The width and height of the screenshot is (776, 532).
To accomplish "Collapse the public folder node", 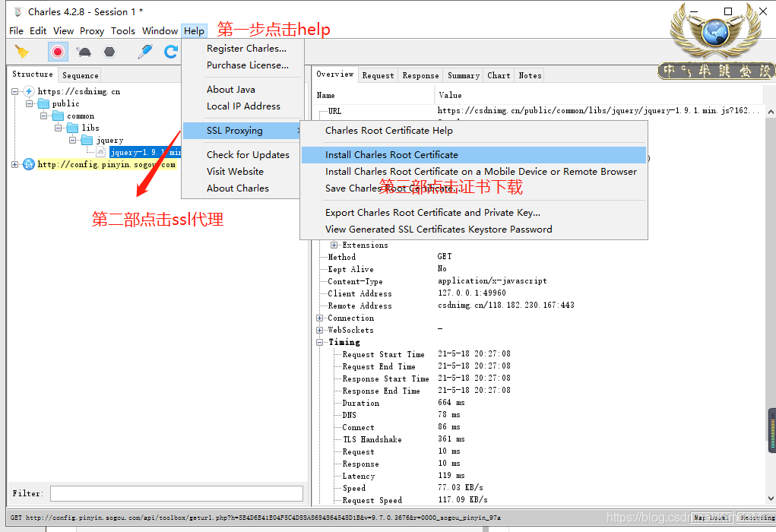I will tap(29, 103).
